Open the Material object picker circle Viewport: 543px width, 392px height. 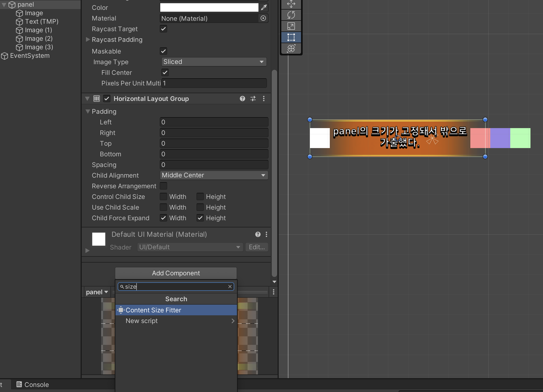pos(263,18)
